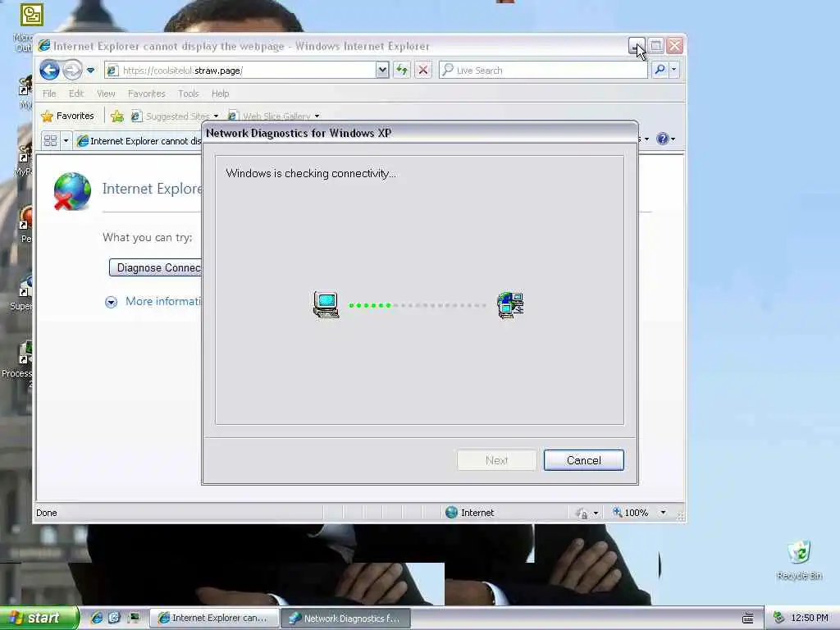840x630 pixels.
Task: Switch to Network Diagnostics taskbar button
Action: click(x=345, y=619)
